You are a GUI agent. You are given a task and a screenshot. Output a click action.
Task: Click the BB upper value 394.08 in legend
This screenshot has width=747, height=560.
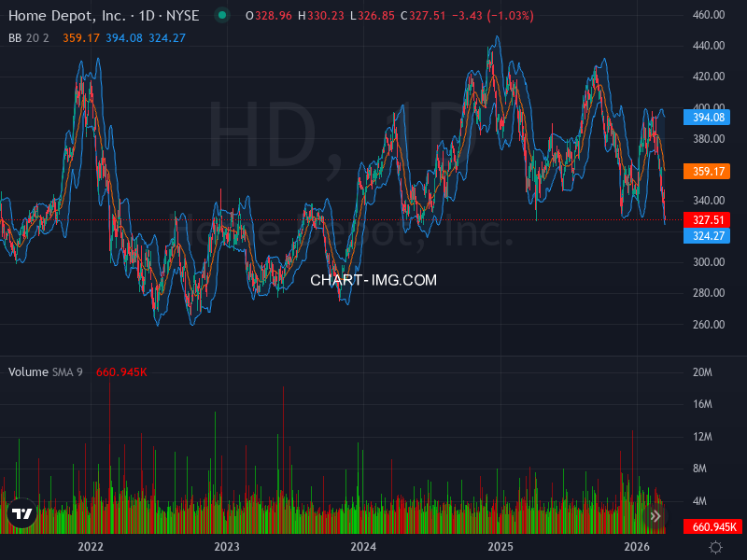124,38
